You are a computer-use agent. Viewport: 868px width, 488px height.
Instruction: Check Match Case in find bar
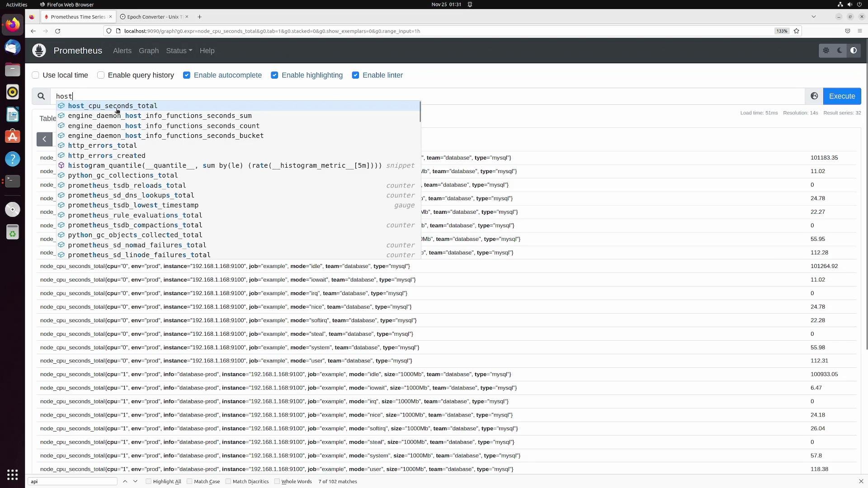(189, 481)
